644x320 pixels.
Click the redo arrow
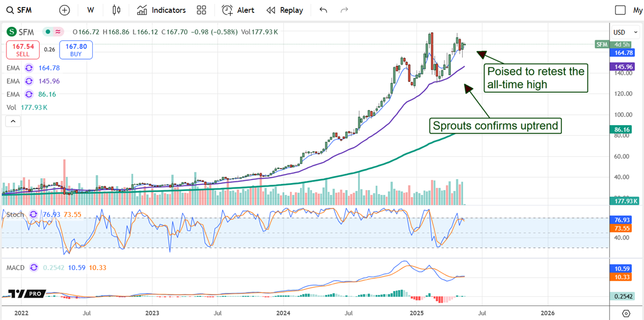[343, 10]
